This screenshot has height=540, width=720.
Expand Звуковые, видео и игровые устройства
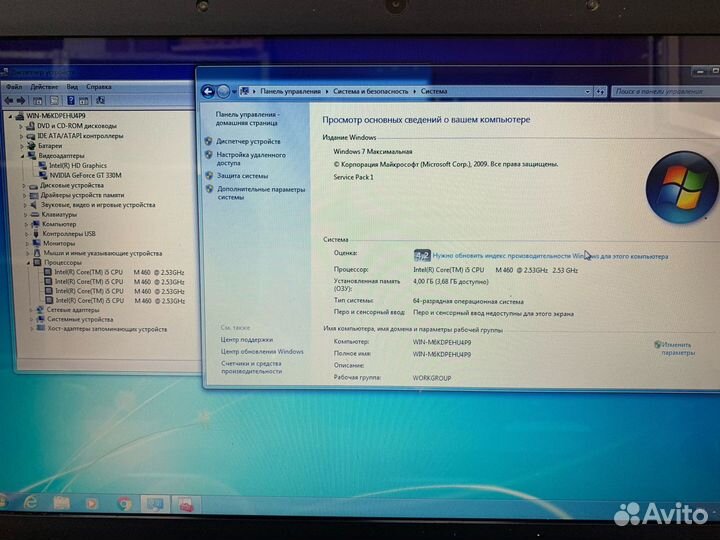click(x=26, y=205)
